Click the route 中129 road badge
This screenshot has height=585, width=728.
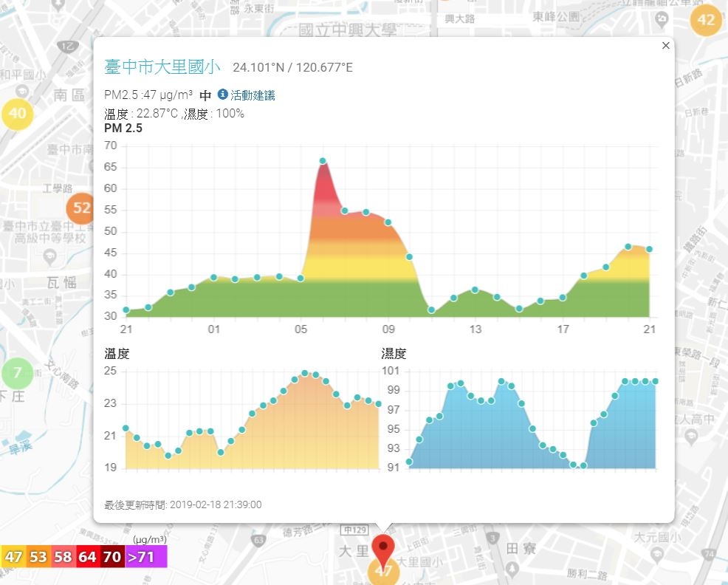click(x=355, y=530)
